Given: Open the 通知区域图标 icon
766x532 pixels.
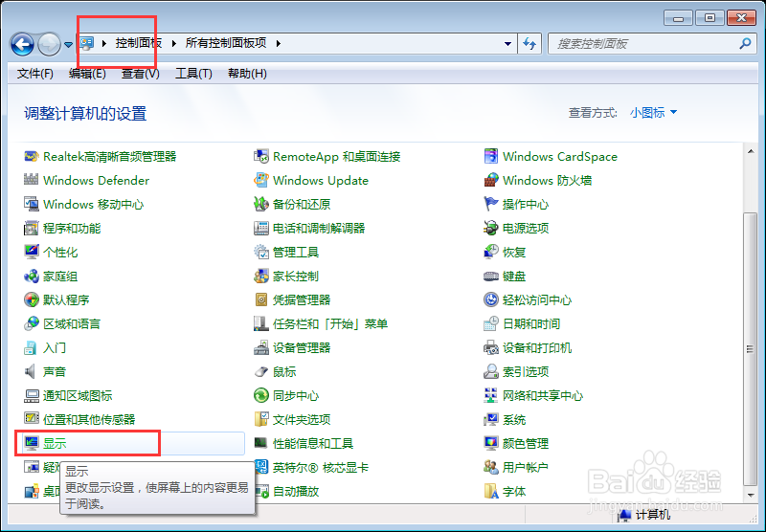Looking at the screenshot, I should pyautogui.click(x=32, y=396).
